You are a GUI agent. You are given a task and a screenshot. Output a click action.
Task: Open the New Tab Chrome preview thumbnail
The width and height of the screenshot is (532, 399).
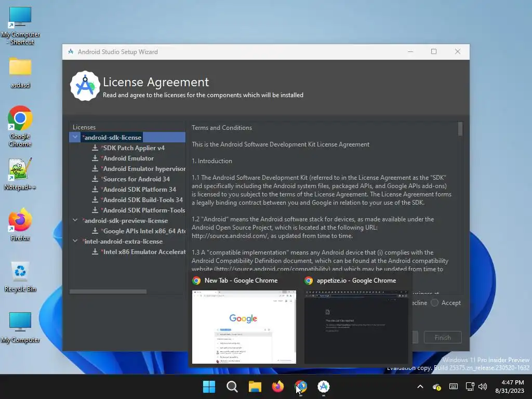point(244,327)
